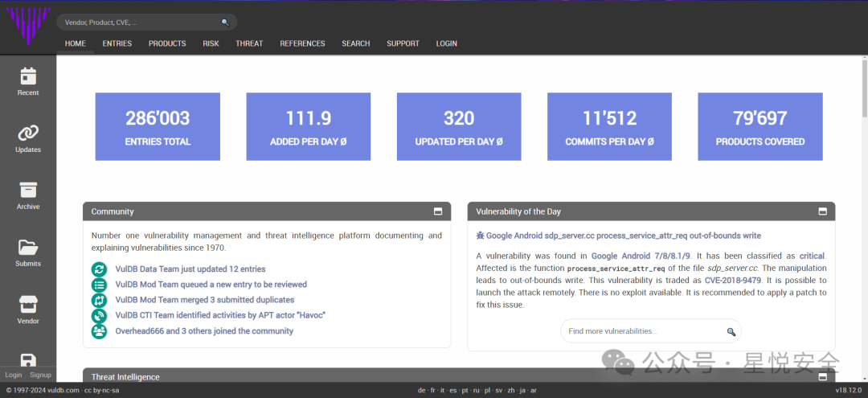Collapse the Vulnerability of the Day panel
Viewport: 868px width, 398px height.
(823, 211)
